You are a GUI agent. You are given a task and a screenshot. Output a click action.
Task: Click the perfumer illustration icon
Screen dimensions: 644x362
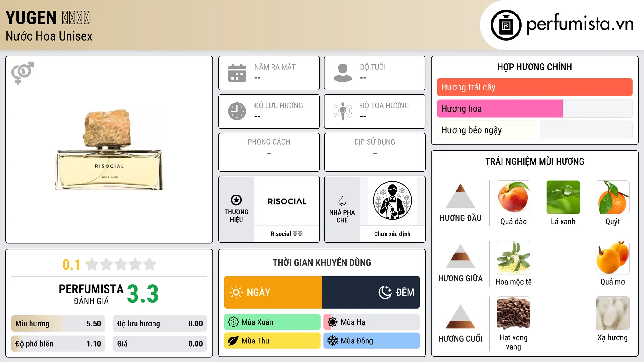tap(392, 200)
